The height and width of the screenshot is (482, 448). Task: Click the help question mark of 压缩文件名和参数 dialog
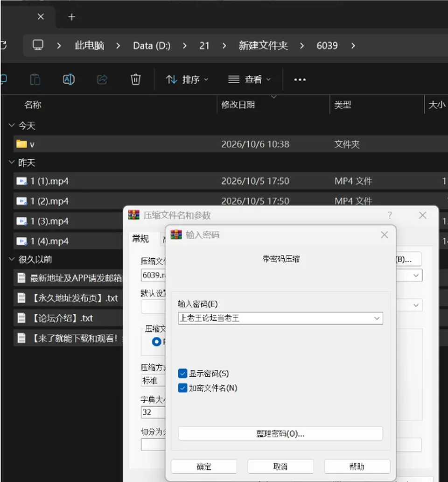coord(390,215)
